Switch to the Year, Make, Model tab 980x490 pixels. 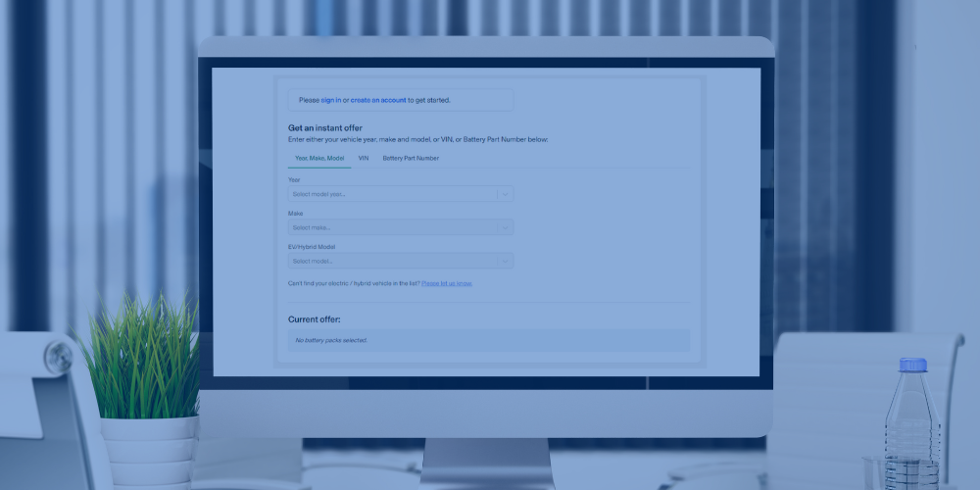[x=319, y=158]
